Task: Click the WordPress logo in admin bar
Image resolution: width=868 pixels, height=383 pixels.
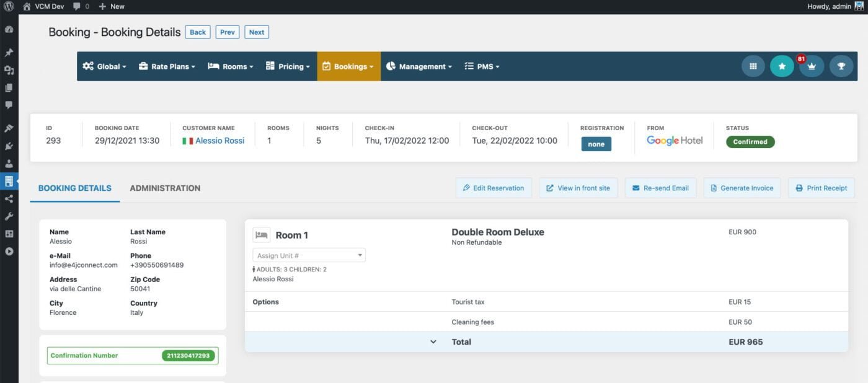Action: click(x=9, y=6)
